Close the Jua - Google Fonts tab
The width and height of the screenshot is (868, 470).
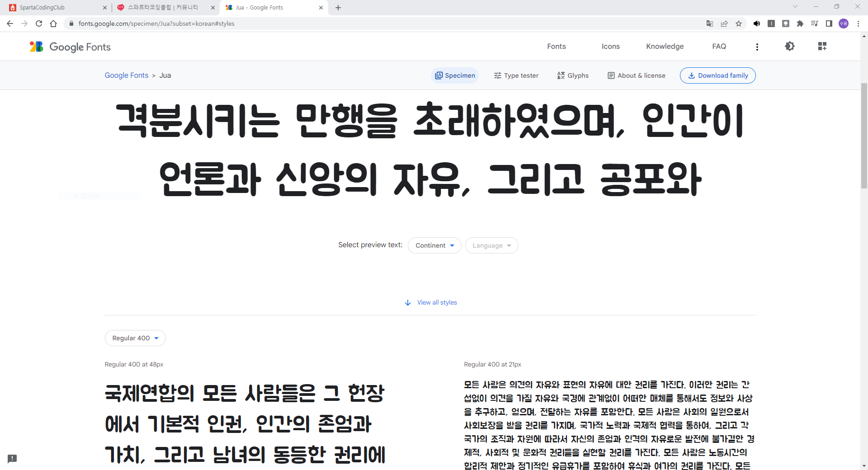pos(321,7)
